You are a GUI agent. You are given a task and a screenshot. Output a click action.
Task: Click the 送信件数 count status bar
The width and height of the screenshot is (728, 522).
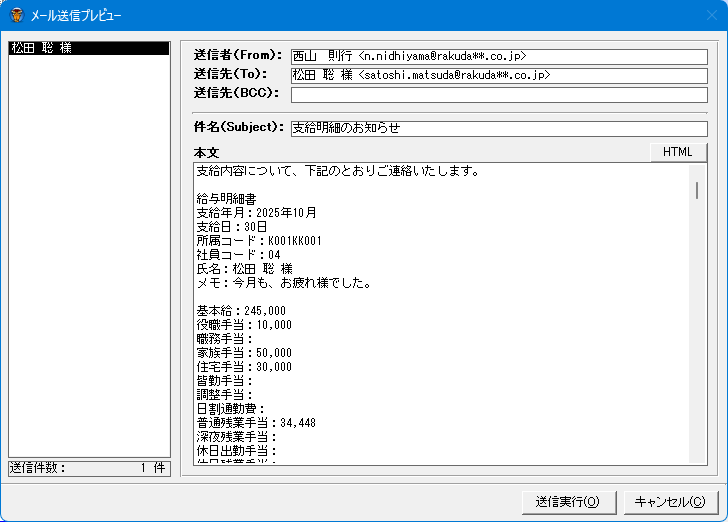pos(89,468)
